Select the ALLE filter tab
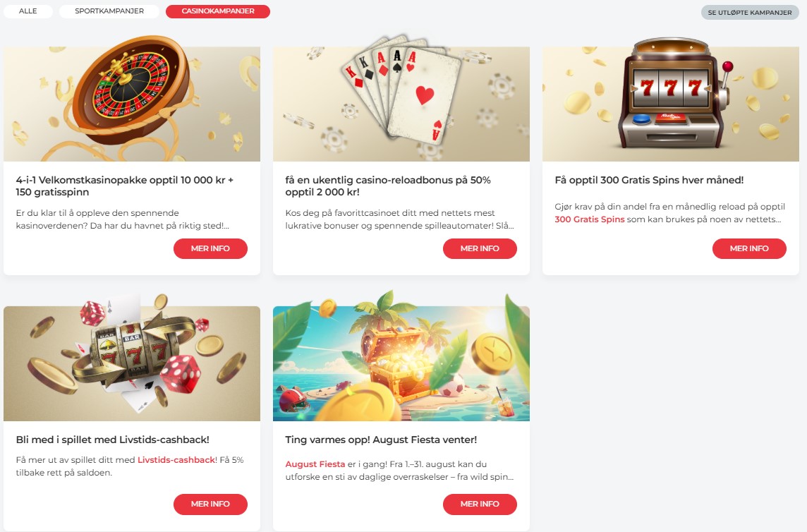 pyautogui.click(x=28, y=11)
